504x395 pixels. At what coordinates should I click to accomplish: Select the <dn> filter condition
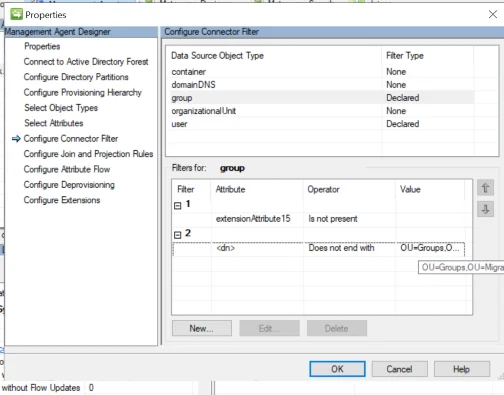pyautogui.click(x=225, y=248)
